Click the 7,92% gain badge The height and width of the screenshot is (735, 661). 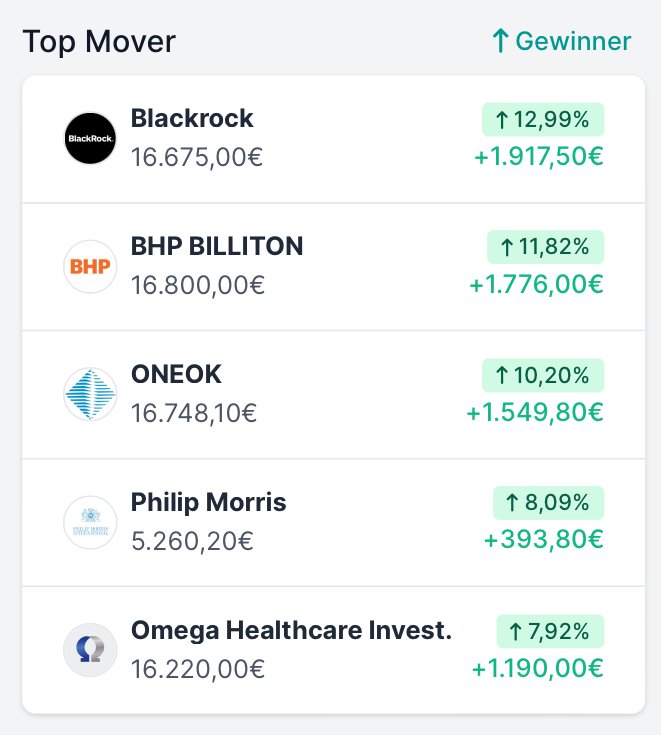coord(550,631)
